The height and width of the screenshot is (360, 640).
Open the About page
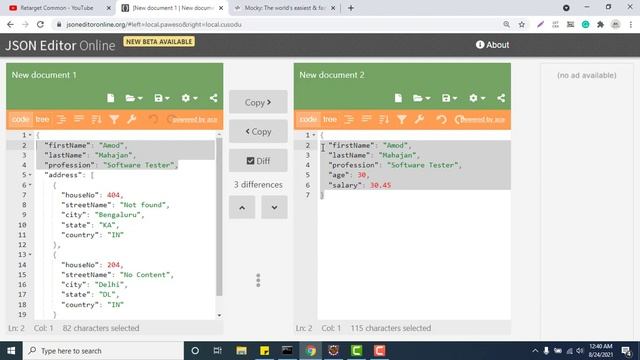pyautogui.click(x=492, y=45)
